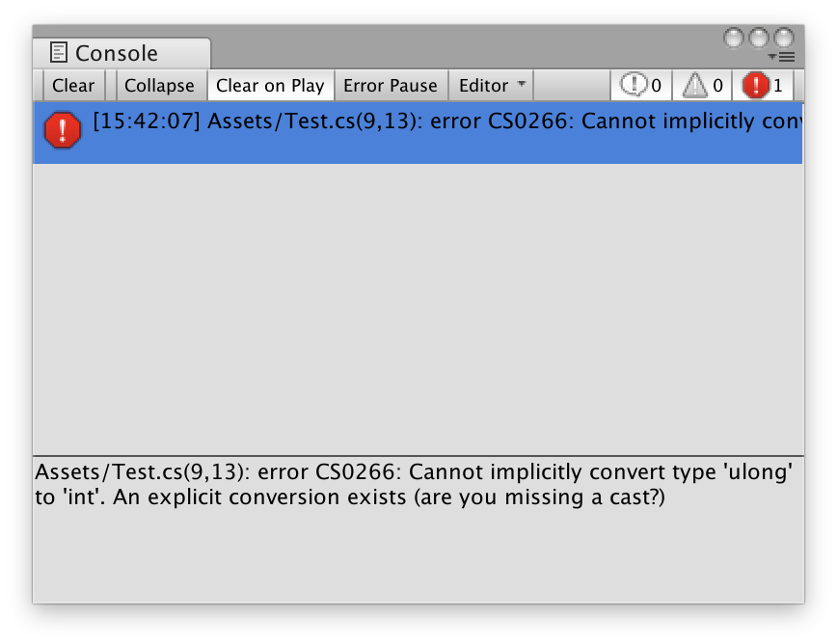Screen dimensions: 837x644
Task: Click the empty log list area
Action: (x=417, y=309)
